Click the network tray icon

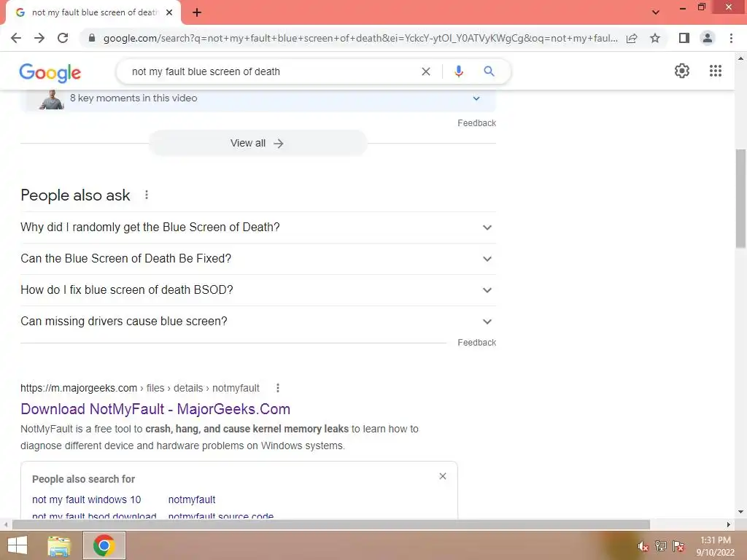coord(661,546)
